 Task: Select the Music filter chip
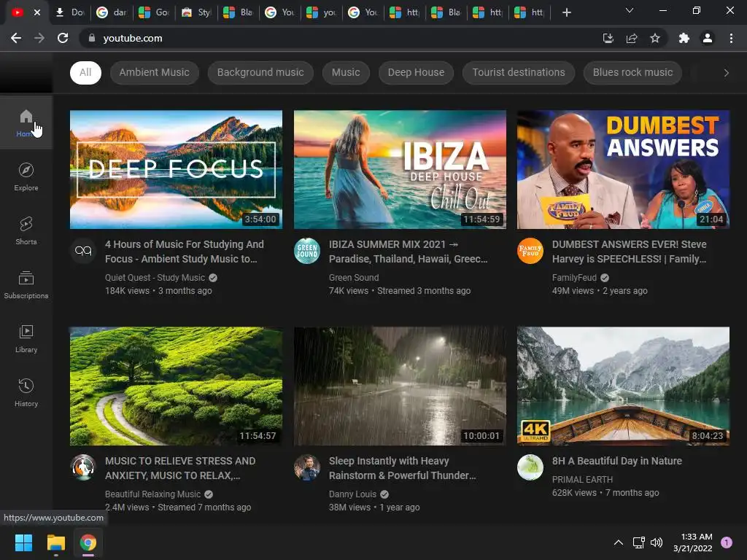346,72
